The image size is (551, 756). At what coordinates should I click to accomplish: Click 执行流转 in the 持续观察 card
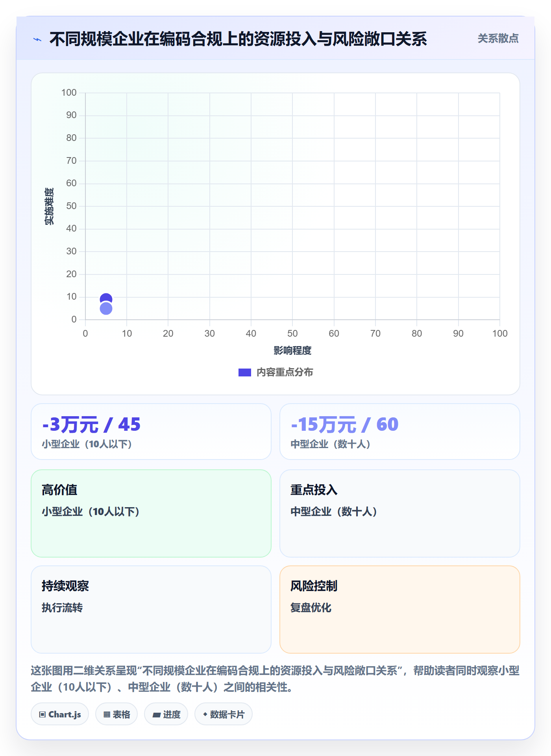(62, 608)
